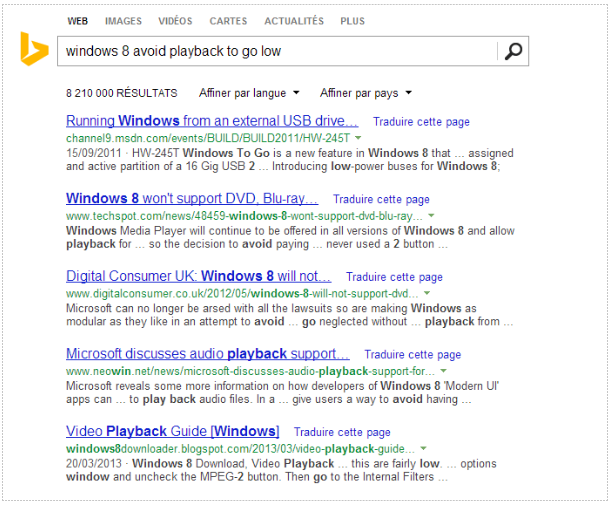
Task: Expand arrow next to digitalconsumer.co.uk URL
Action: coord(427,293)
